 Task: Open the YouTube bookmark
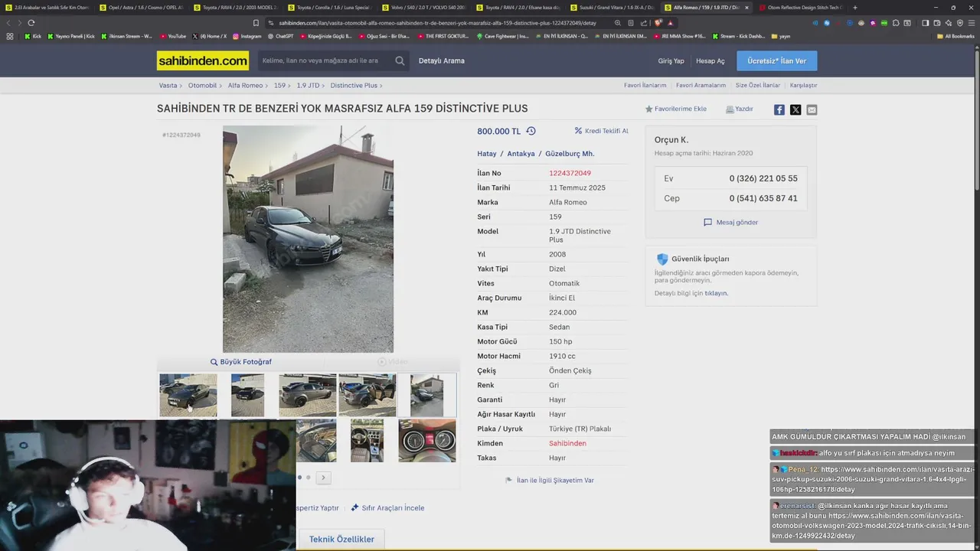[173, 36]
